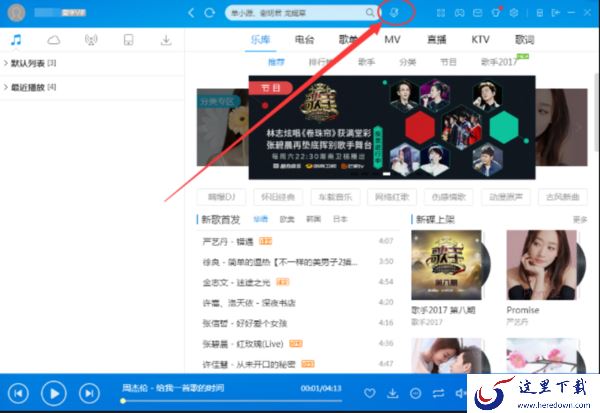
Task: Select the 节目 sub-tab
Action: 448,62
